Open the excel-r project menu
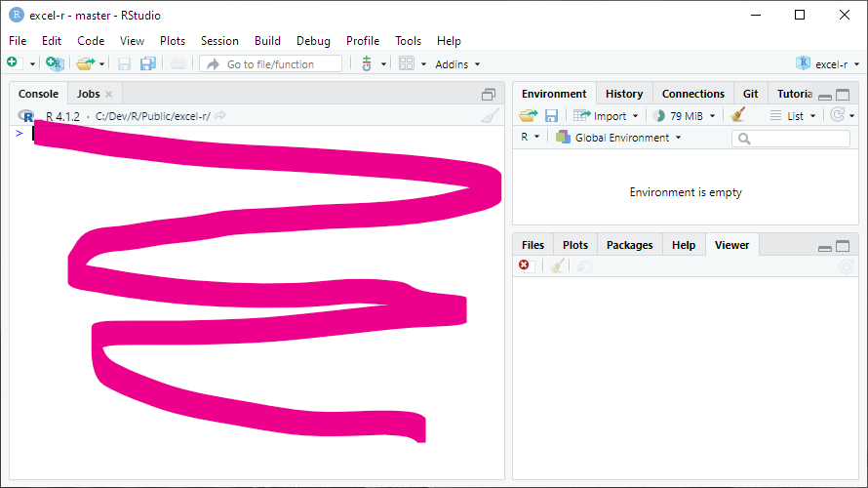Image resolution: width=868 pixels, height=488 pixels. [x=828, y=64]
